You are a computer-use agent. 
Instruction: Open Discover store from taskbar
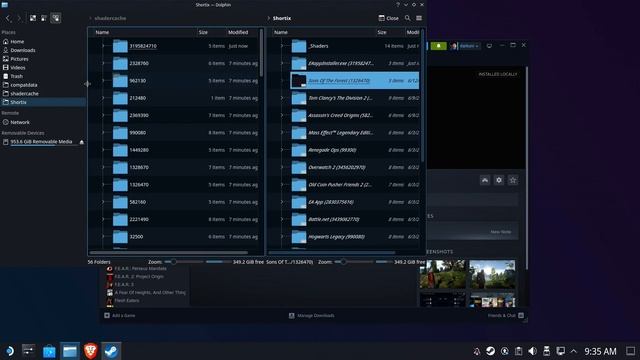(49, 351)
